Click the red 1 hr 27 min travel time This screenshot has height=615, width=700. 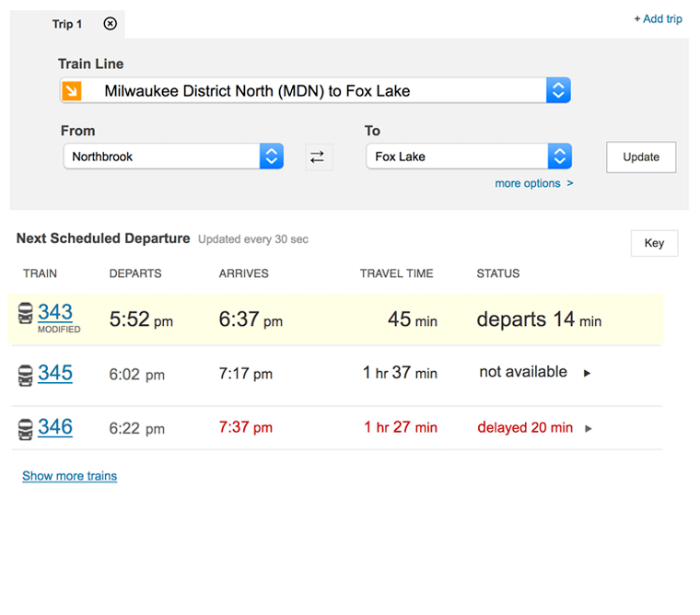click(x=401, y=427)
